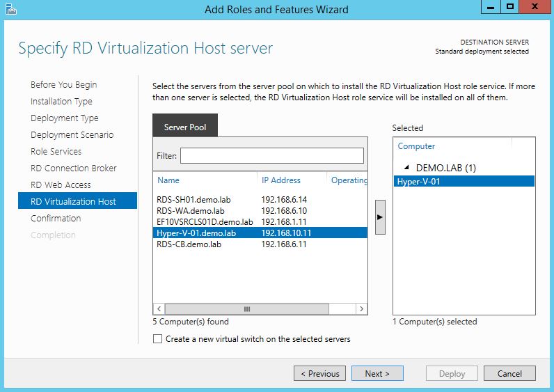Image resolution: width=554 pixels, height=392 pixels.
Task: Maximize the wizard window
Action: (x=510, y=8)
